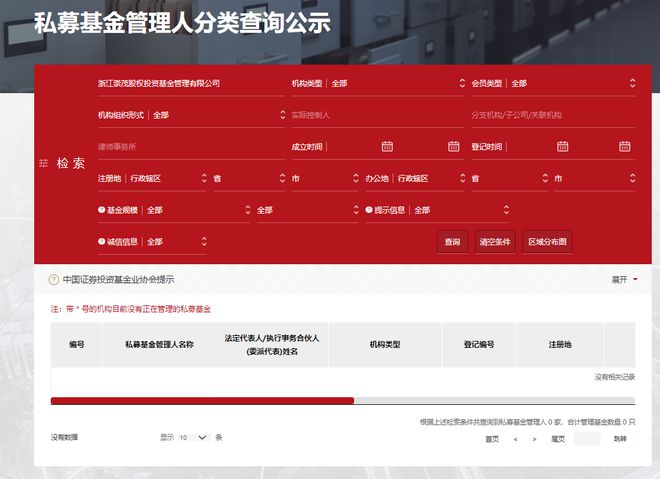Image resolution: width=660 pixels, height=479 pixels.
Task: Click the fund manager name search field
Action: tap(192, 83)
